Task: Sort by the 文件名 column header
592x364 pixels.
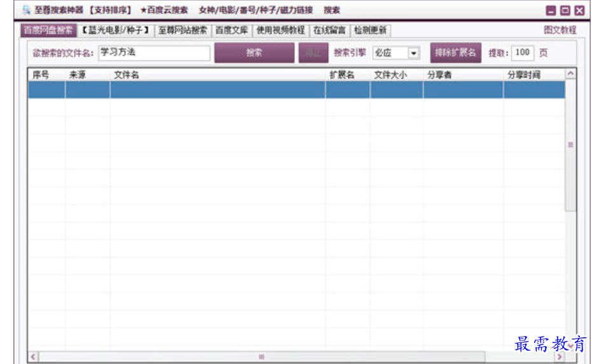Action: pos(216,75)
